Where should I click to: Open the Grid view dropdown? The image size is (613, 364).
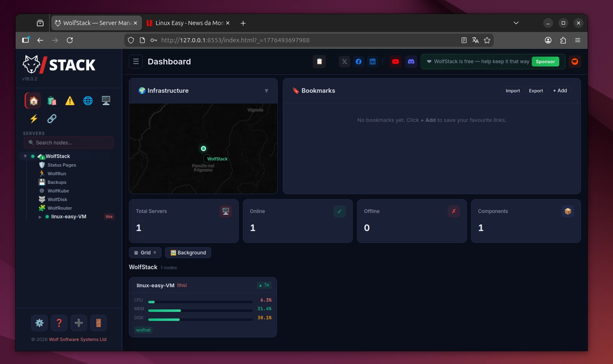pos(145,253)
